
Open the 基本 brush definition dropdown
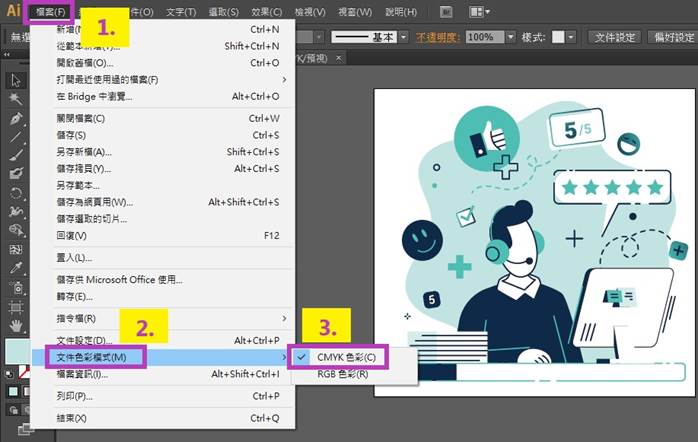(403, 37)
